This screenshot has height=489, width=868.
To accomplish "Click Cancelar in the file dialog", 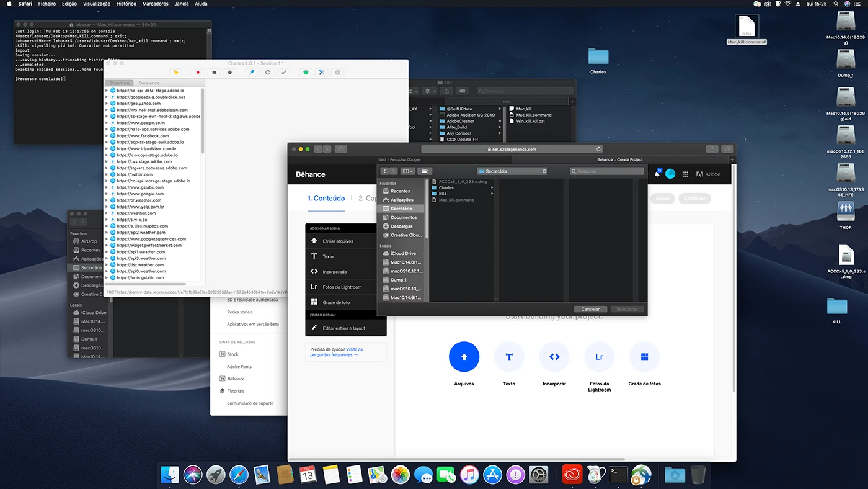I will coord(590,309).
